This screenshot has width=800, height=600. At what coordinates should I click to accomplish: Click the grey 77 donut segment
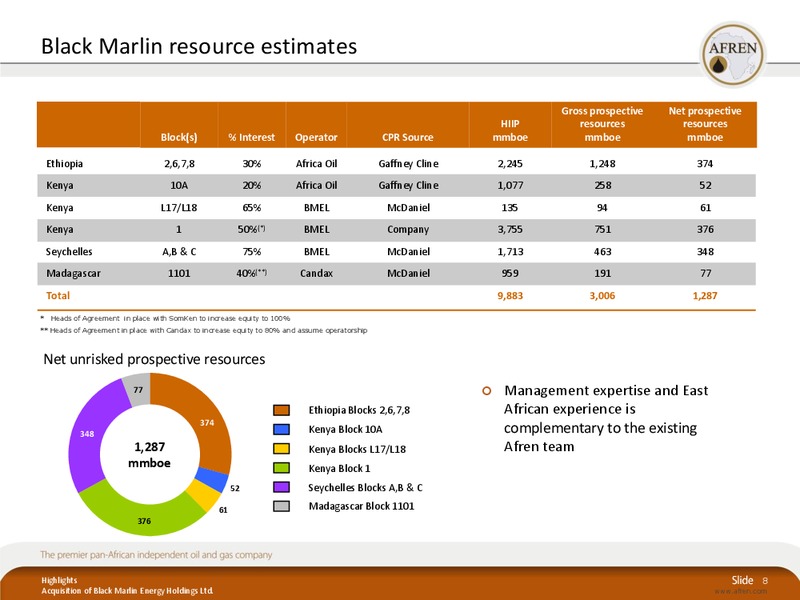pos(138,389)
